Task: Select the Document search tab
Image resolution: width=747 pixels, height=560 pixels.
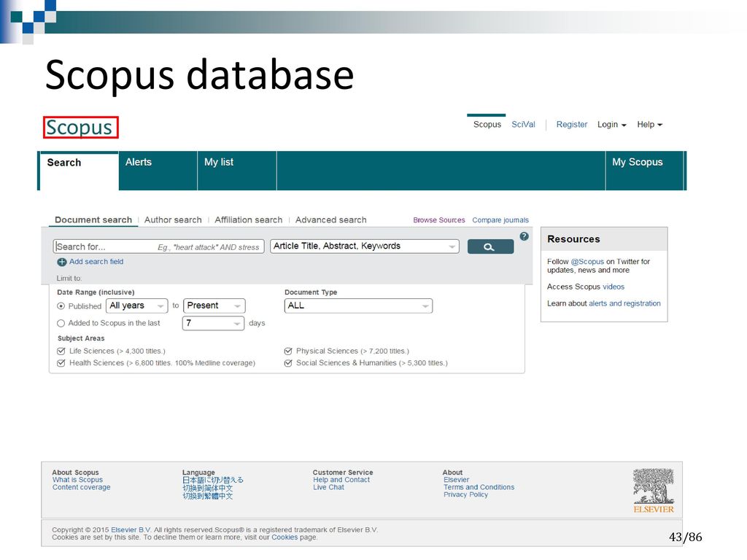Action: tap(93, 220)
